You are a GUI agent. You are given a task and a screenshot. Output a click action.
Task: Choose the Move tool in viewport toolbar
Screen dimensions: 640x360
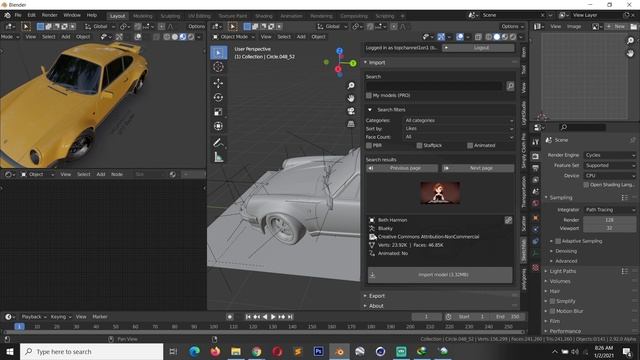(218, 83)
